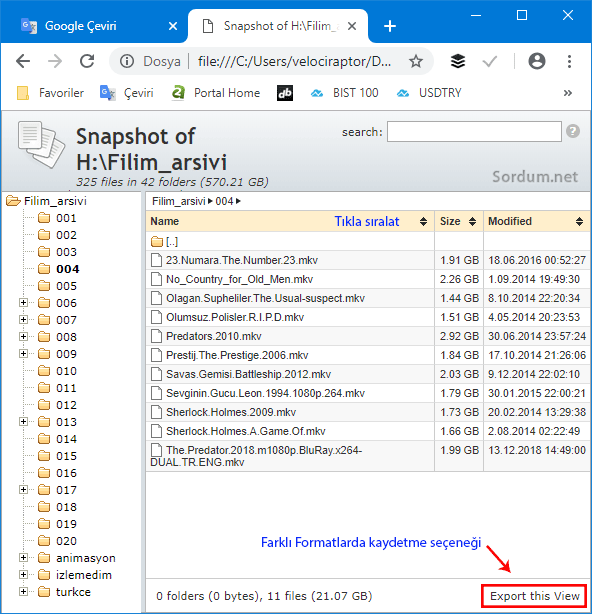Click the 2.92 GB size cell

pyautogui.click(x=459, y=336)
